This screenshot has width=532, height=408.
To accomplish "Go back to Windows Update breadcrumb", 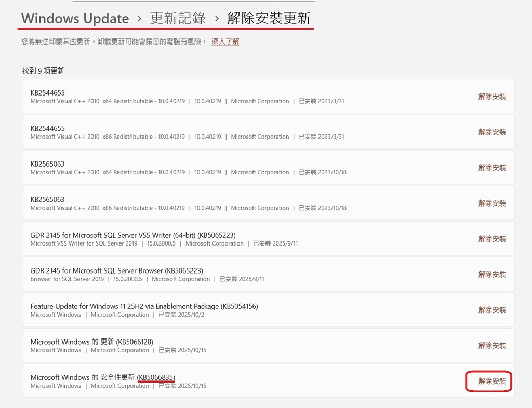I will coord(75,18).
